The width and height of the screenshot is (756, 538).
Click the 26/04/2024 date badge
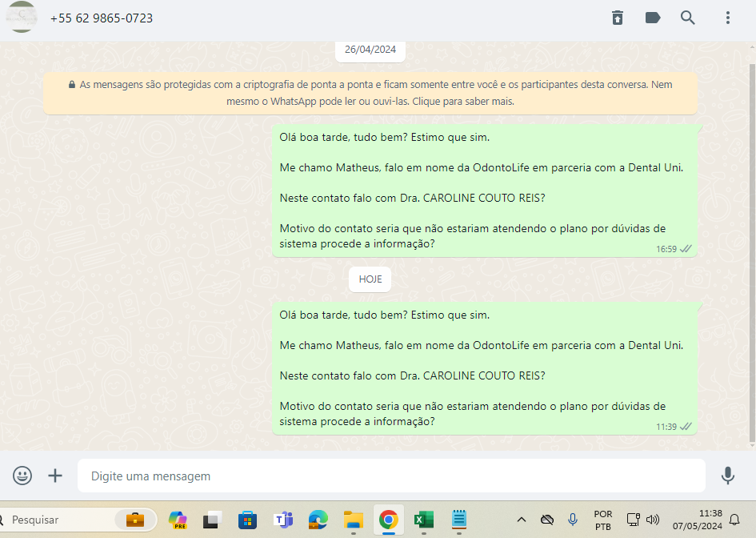pyautogui.click(x=370, y=50)
